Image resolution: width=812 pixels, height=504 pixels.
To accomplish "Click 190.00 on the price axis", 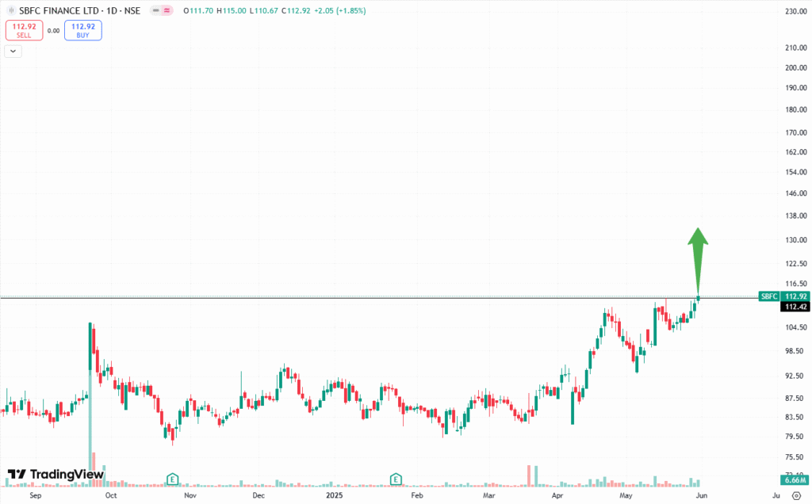I will 796,88.
